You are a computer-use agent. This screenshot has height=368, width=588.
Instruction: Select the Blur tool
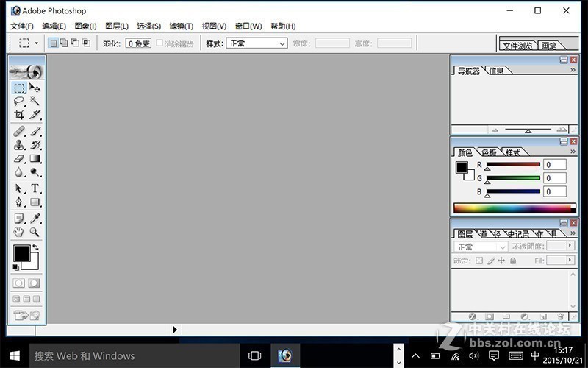click(x=19, y=172)
